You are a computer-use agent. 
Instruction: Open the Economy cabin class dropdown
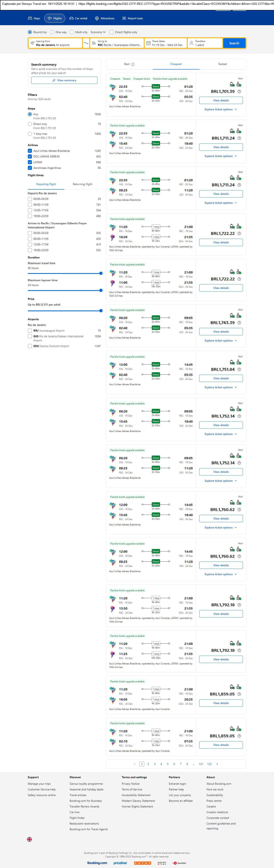click(98, 32)
